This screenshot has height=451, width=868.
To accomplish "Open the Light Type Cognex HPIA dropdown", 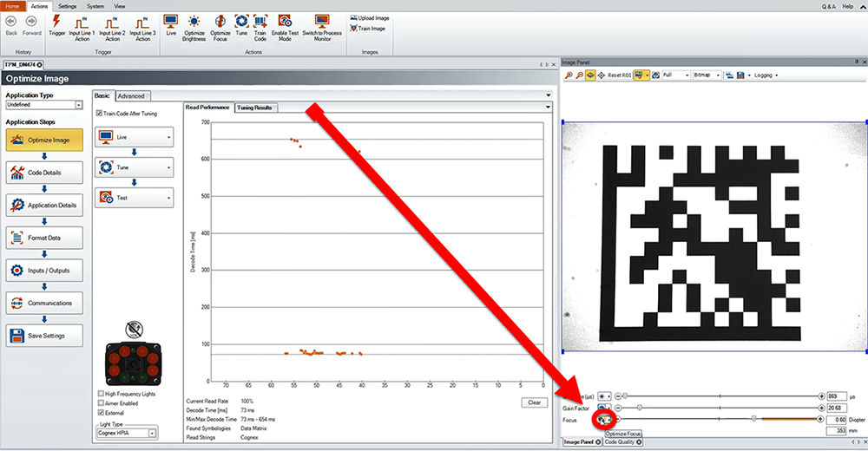I will coord(153,432).
